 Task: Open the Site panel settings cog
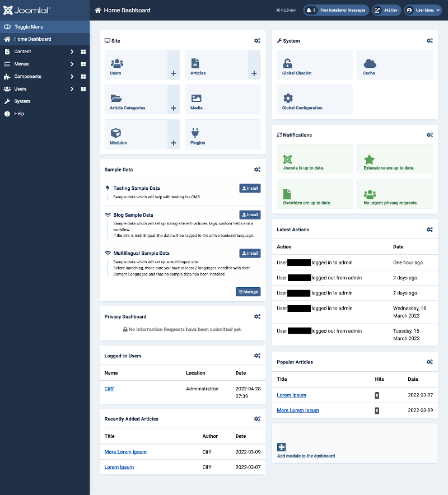click(x=257, y=40)
